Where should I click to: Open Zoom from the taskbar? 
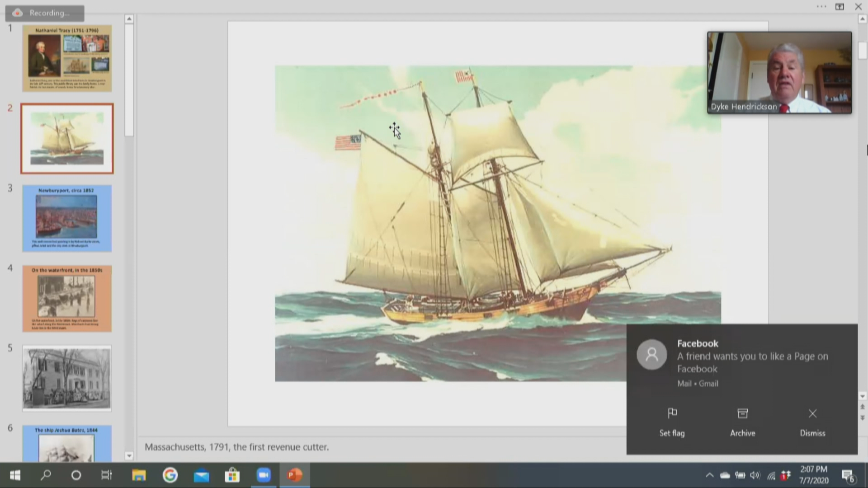click(x=264, y=475)
